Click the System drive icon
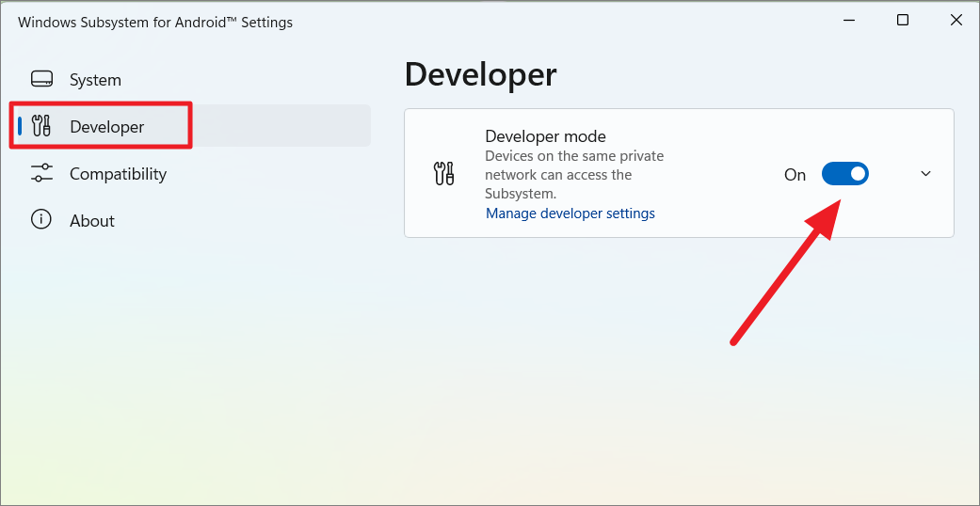This screenshot has height=506, width=980. 41,80
